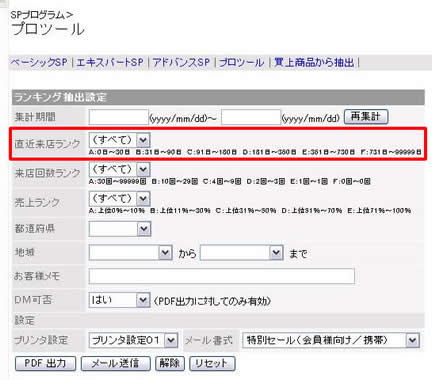Click the 再集計 button
This screenshot has width=432, height=380.
click(366, 117)
